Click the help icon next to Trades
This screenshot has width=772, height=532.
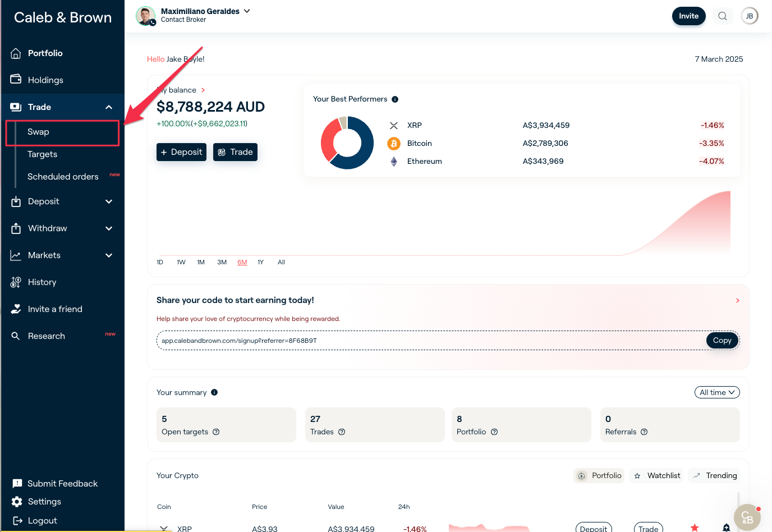[342, 432]
